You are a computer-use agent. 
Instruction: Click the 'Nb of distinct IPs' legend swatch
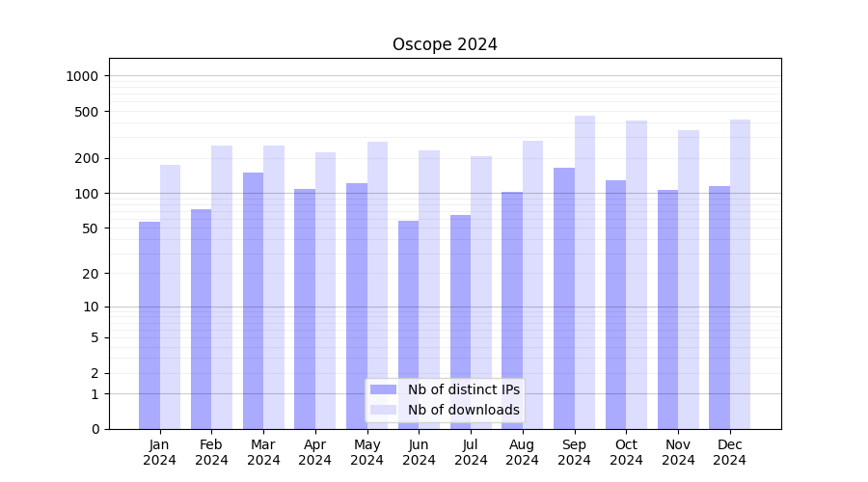383,389
